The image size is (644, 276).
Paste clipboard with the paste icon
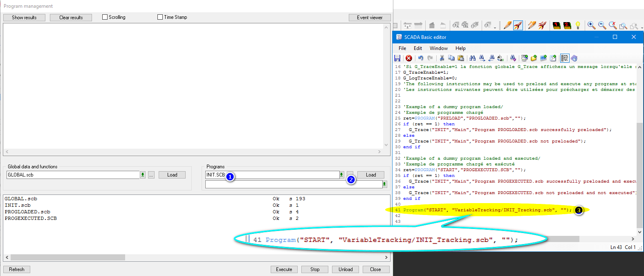(461, 58)
